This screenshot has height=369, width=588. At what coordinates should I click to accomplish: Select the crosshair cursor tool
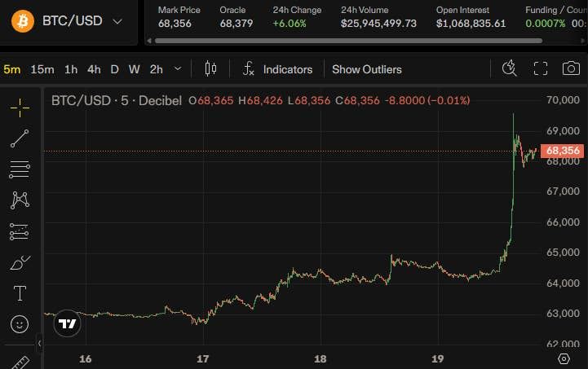[x=20, y=108]
